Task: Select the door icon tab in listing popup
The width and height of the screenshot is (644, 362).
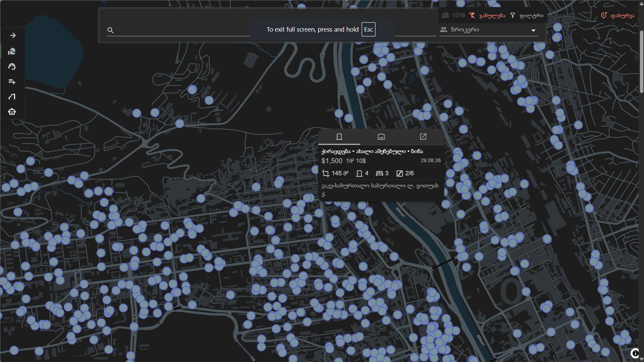Action: tap(339, 137)
